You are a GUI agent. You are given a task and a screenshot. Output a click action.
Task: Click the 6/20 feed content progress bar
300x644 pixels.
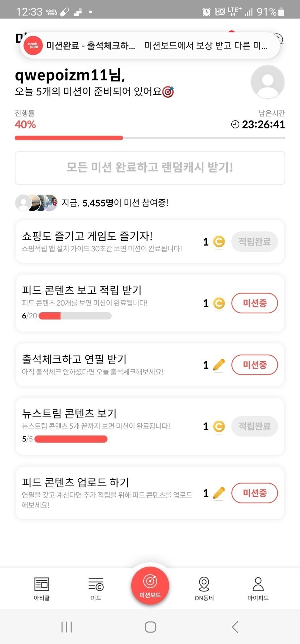75,316
